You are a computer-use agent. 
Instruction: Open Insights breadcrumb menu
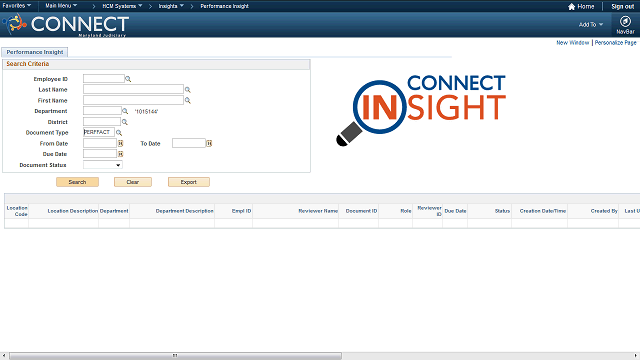[x=171, y=6]
